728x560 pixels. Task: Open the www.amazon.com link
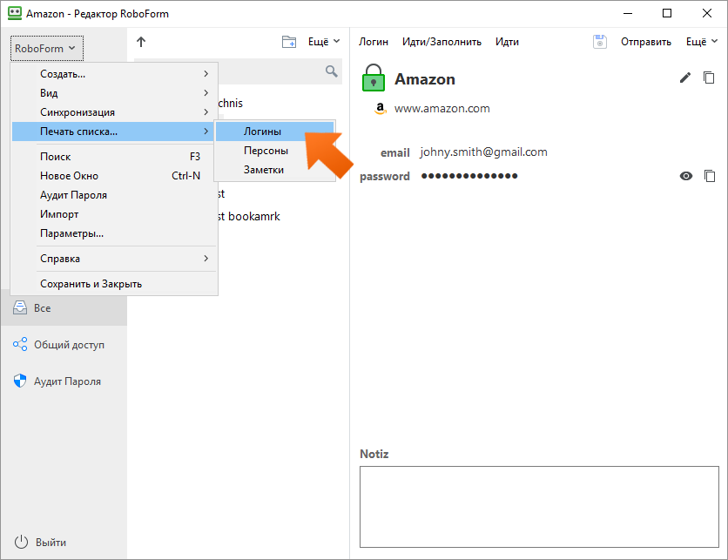pyautogui.click(x=442, y=109)
